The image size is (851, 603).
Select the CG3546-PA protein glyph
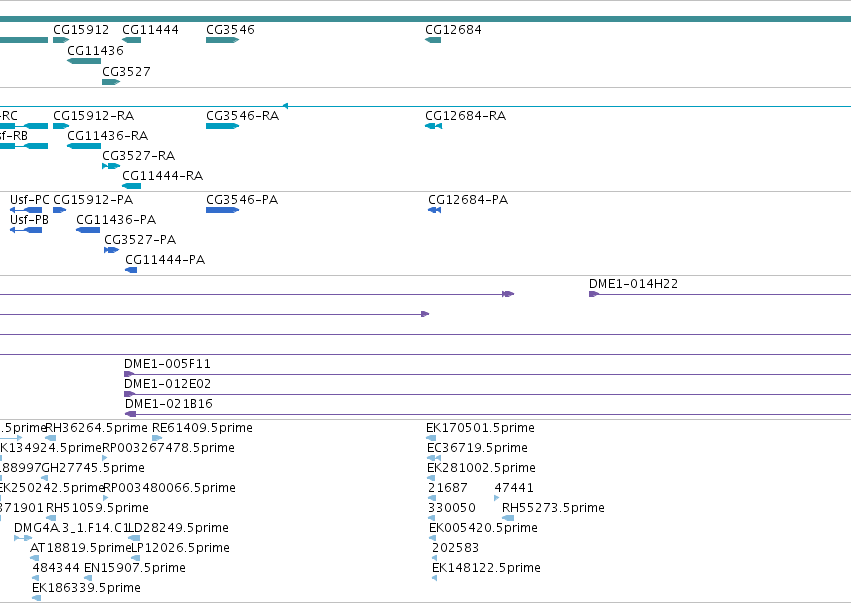pos(223,210)
